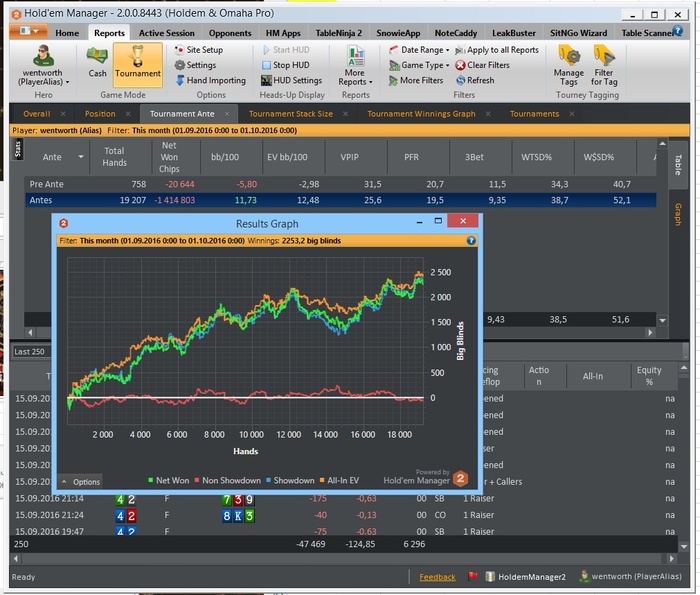This screenshot has height=595, width=700.
Task: Open Game Type filter dropdown
Action: [419, 65]
